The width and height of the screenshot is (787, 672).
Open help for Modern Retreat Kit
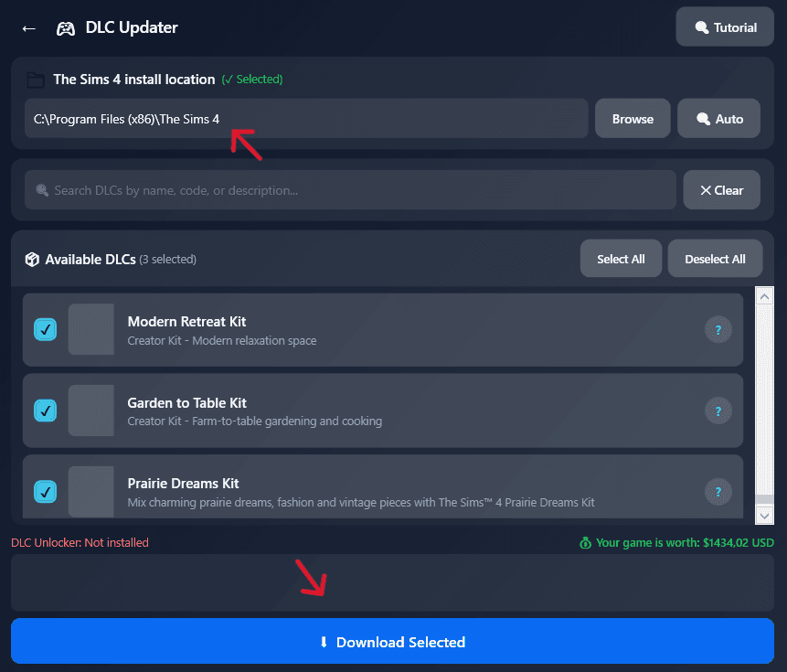[x=718, y=330]
